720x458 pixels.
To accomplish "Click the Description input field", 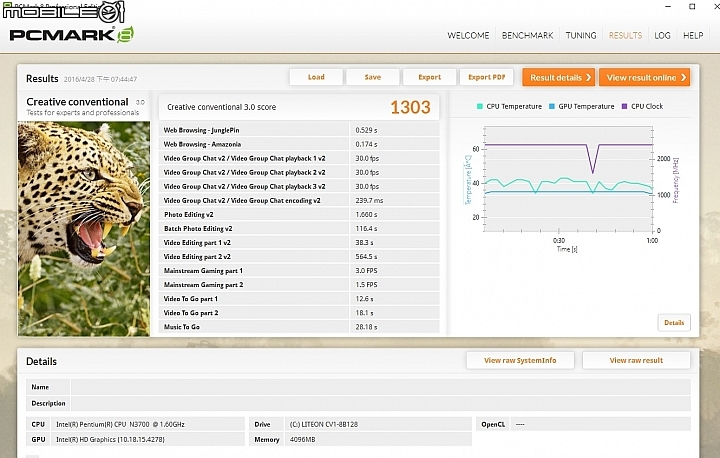I will click(381, 403).
